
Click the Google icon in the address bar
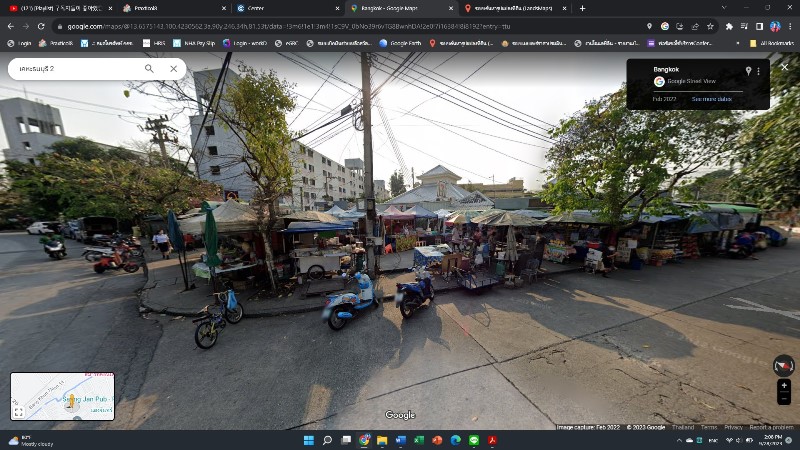pyautogui.click(x=665, y=27)
